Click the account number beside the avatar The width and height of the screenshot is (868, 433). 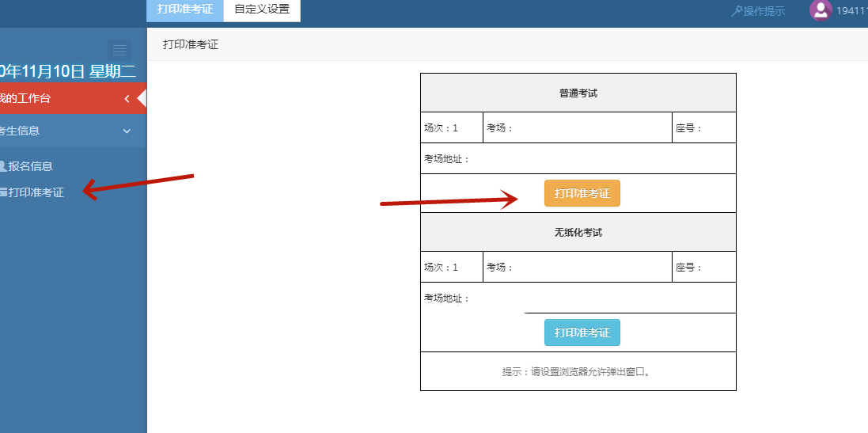(851, 11)
